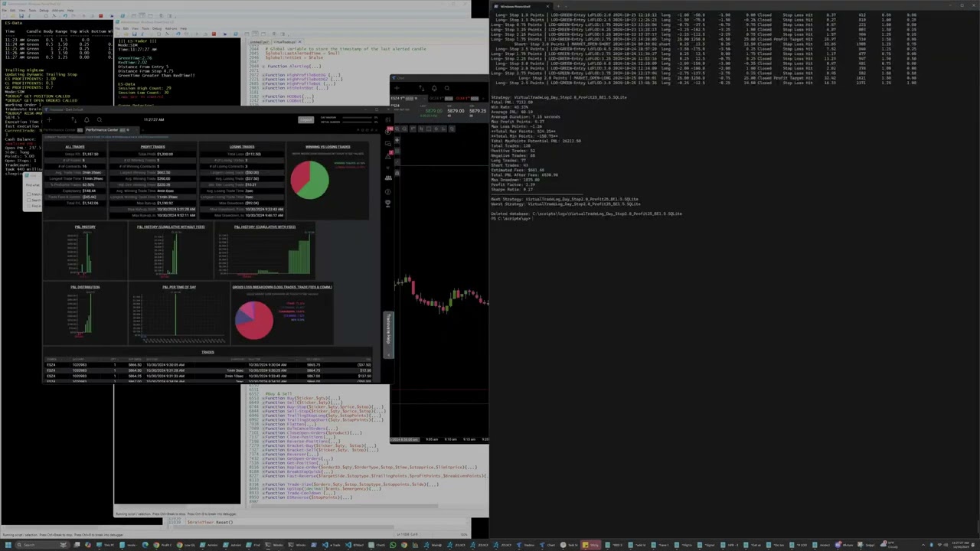Viewport: 980px width, 551px height.
Task: Open the vertical Tradovate Help tab
Action: pyautogui.click(x=388, y=334)
